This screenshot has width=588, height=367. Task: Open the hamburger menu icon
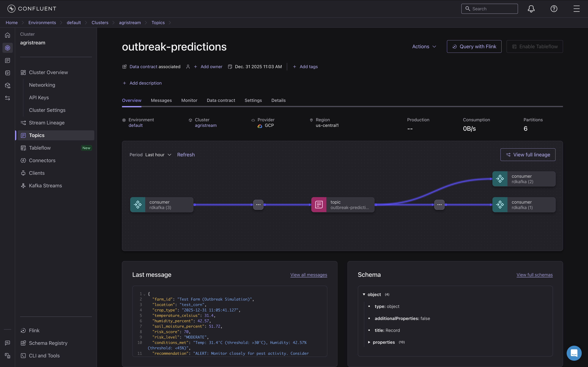coord(576,9)
